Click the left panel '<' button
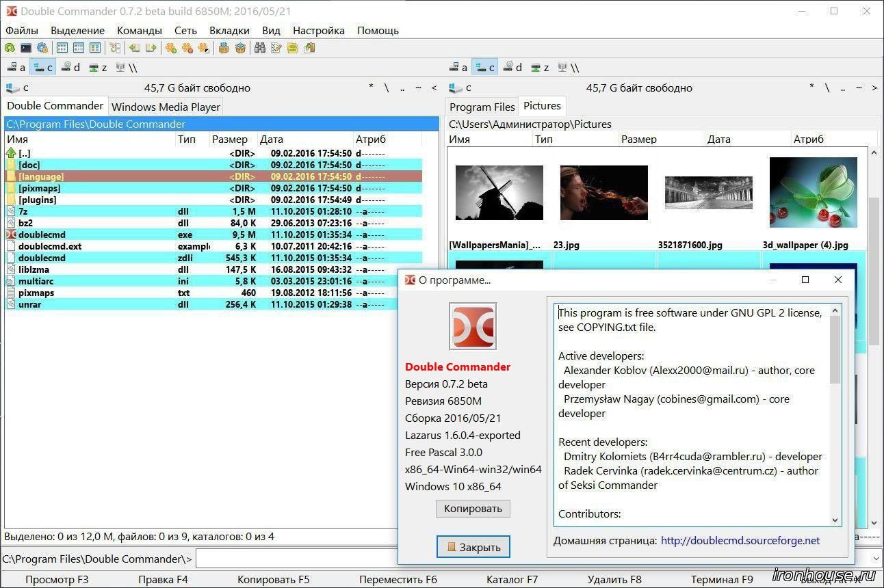The width and height of the screenshot is (884, 588). pyautogui.click(x=434, y=88)
